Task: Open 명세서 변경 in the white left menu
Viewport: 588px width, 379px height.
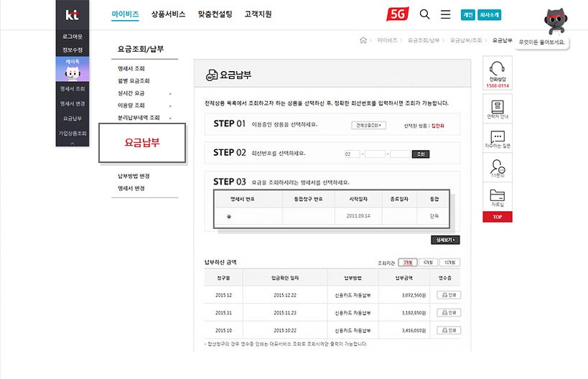Action: [131, 189]
